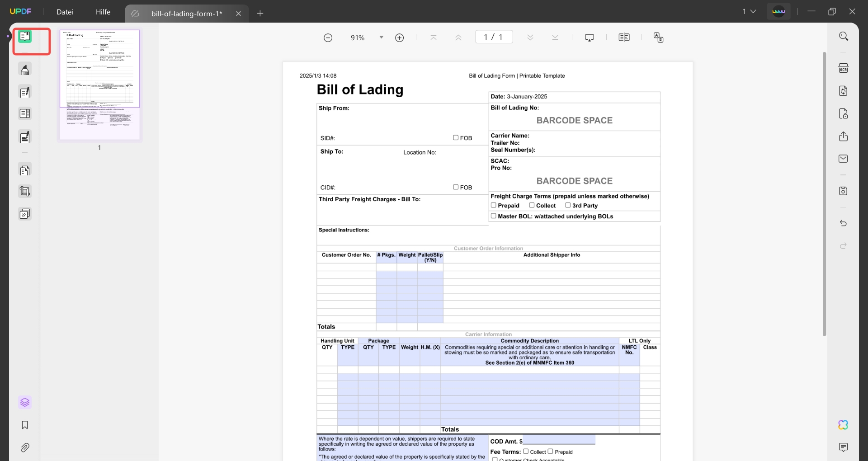Image resolution: width=868 pixels, height=461 pixels.
Task: Click the COD Amt. input field
Action: pyautogui.click(x=559, y=441)
